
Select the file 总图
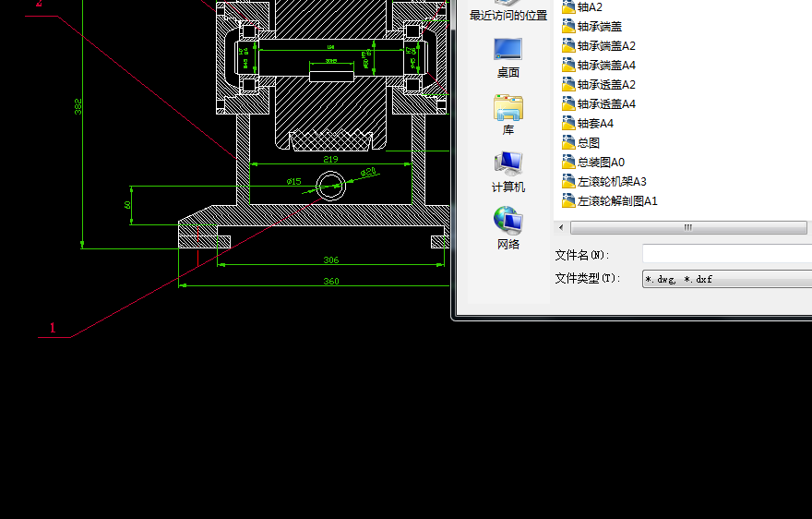(x=580, y=142)
